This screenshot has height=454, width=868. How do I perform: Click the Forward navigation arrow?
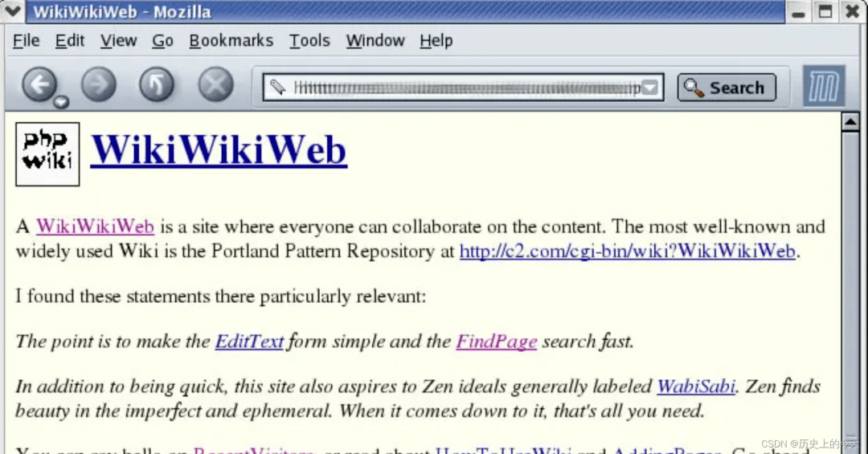click(99, 84)
